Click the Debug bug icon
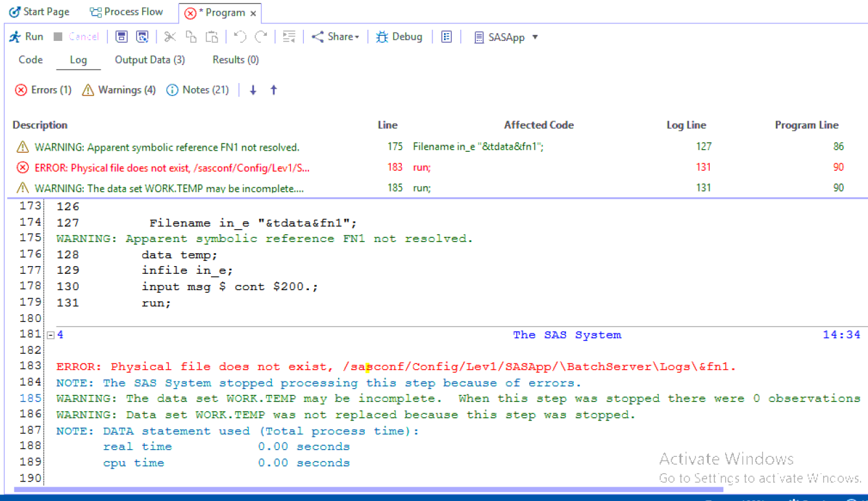Image resolution: width=868 pixels, height=501 pixels. pyautogui.click(x=382, y=37)
